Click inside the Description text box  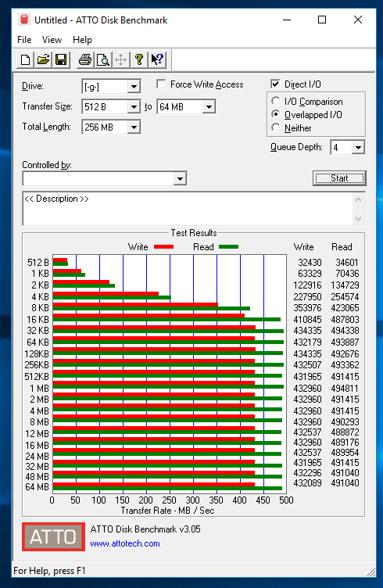click(x=188, y=209)
